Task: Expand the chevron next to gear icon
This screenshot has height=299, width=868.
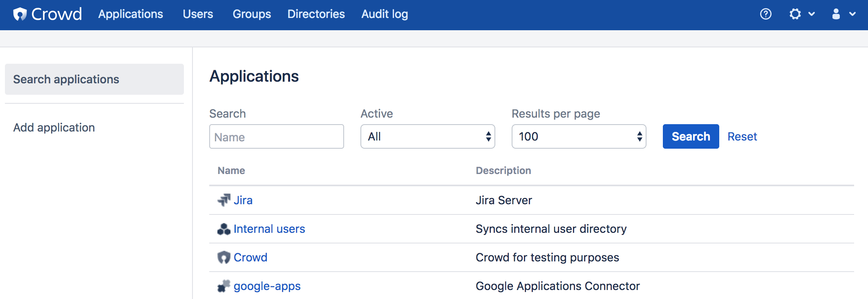Action: pyautogui.click(x=812, y=14)
